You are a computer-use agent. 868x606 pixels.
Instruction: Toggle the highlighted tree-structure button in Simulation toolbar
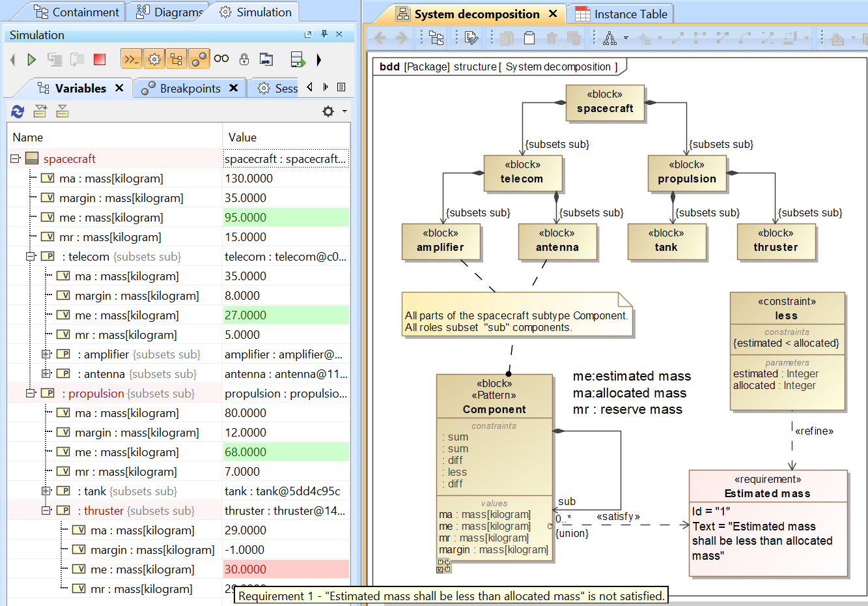tap(176, 60)
